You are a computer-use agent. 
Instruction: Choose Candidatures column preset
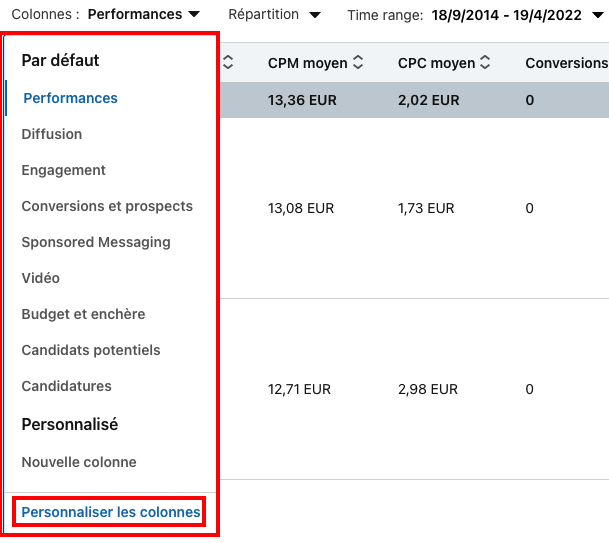(x=67, y=386)
